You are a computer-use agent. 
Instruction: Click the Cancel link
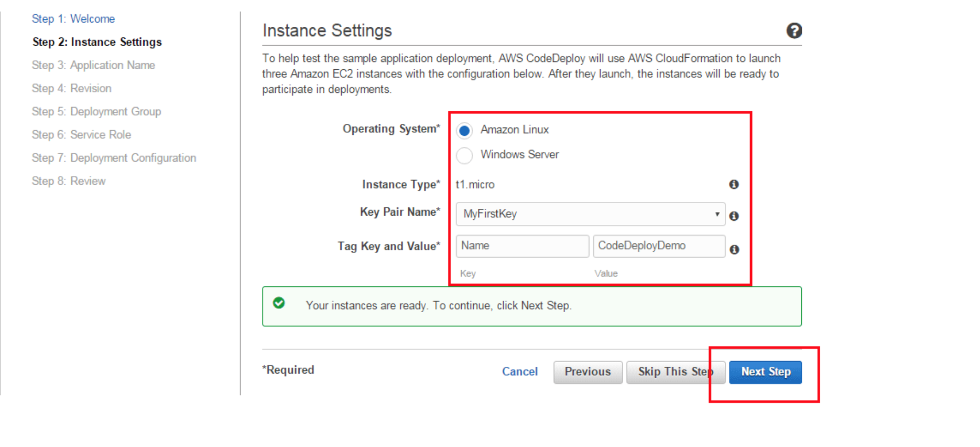520,371
